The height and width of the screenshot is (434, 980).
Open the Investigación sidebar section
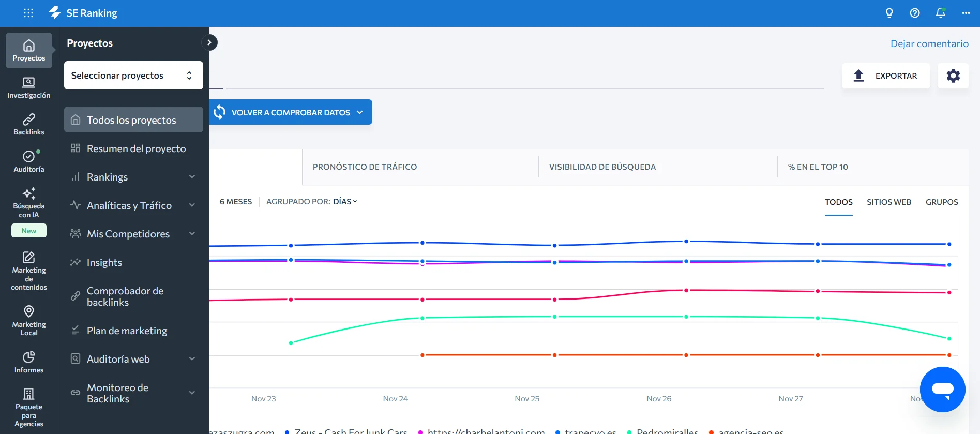(x=28, y=87)
